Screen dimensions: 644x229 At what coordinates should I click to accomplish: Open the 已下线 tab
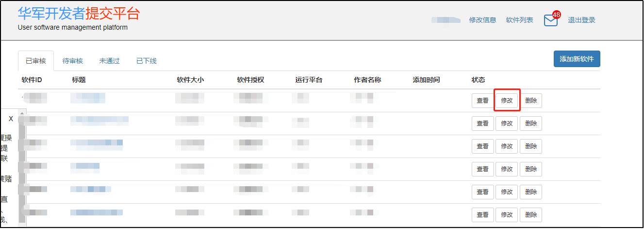tap(146, 61)
